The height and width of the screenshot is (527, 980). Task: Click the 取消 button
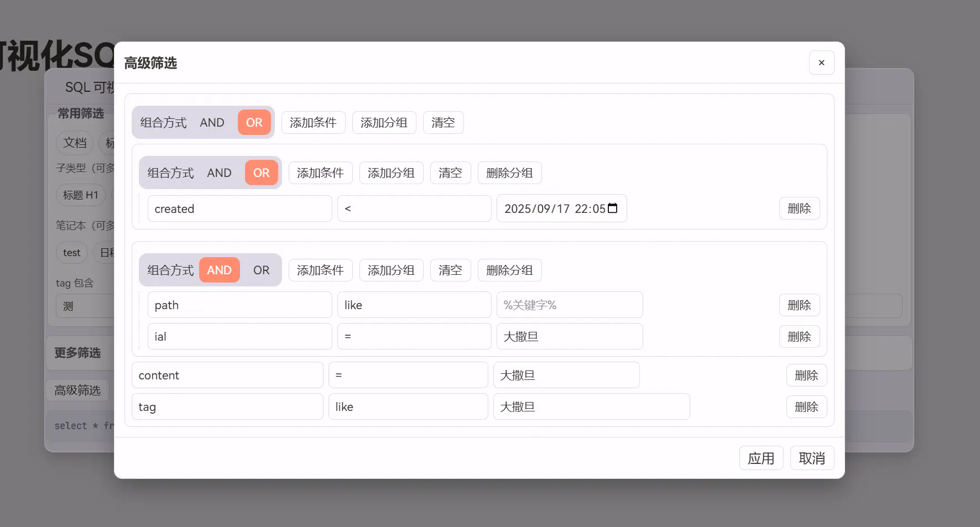point(812,458)
